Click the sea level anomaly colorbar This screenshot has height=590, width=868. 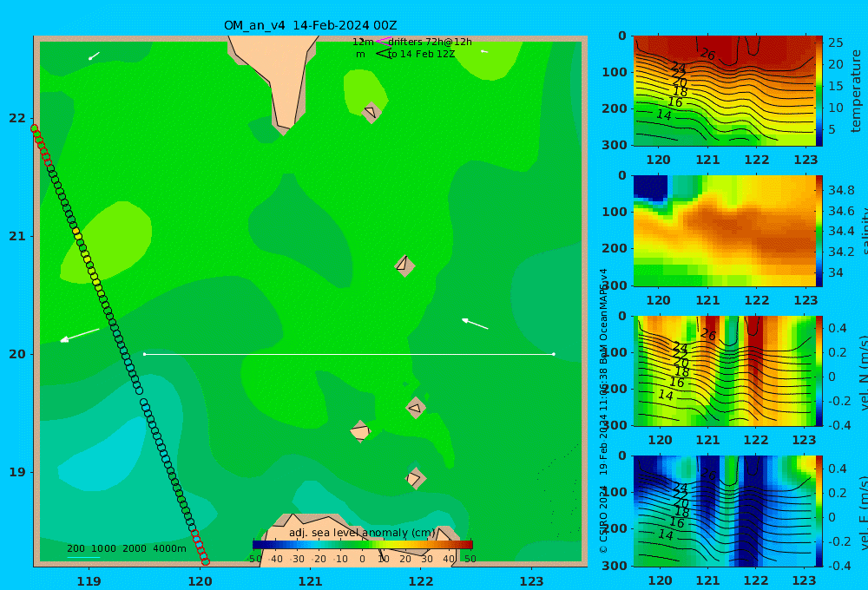[x=363, y=545]
